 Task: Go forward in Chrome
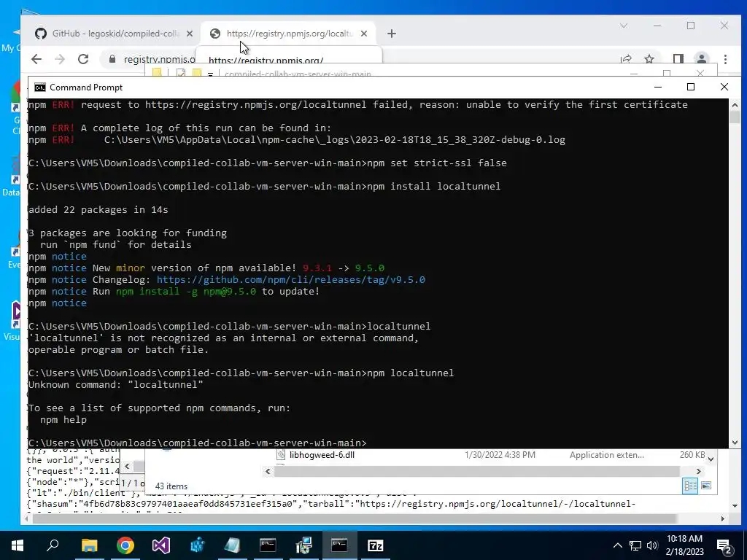pos(60,59)
